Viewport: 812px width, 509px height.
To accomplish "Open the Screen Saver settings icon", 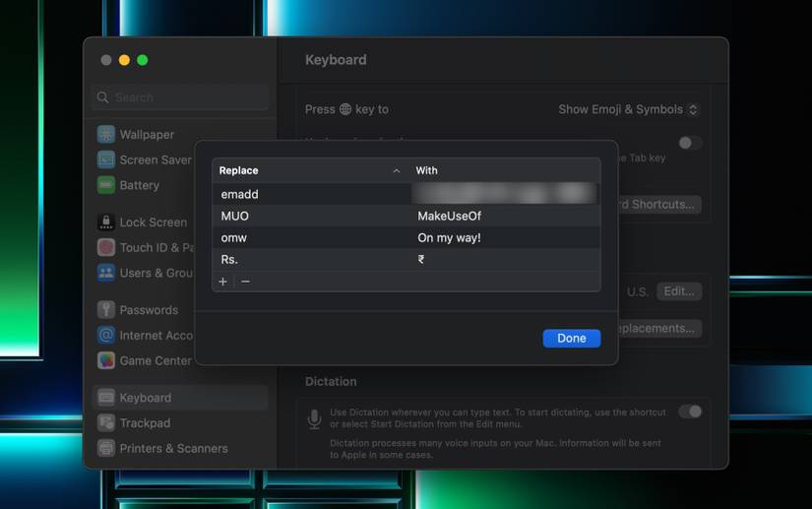I will [x=106, y=160].
